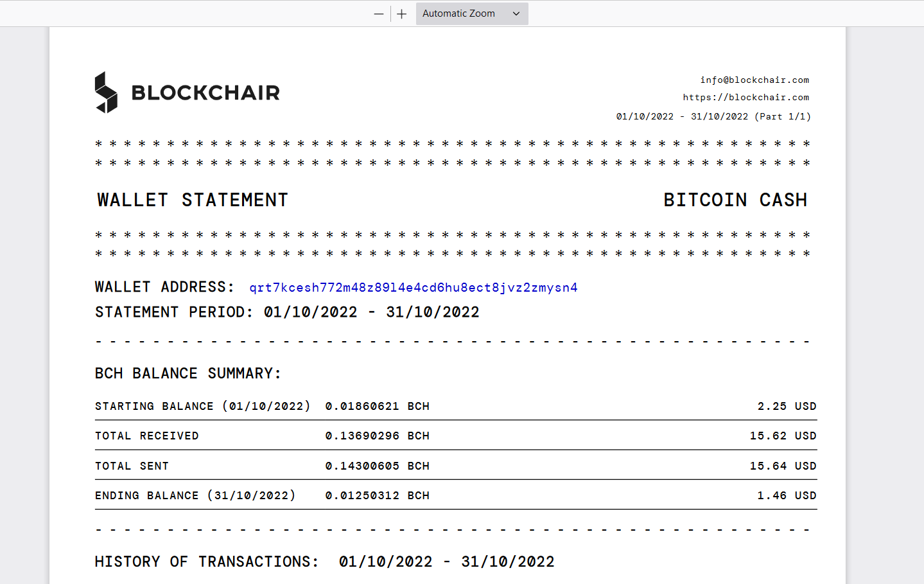Click the Starting Balance 2.25 USD amount
This screenshot has width=924, height=584.
[x=787, y=406]
